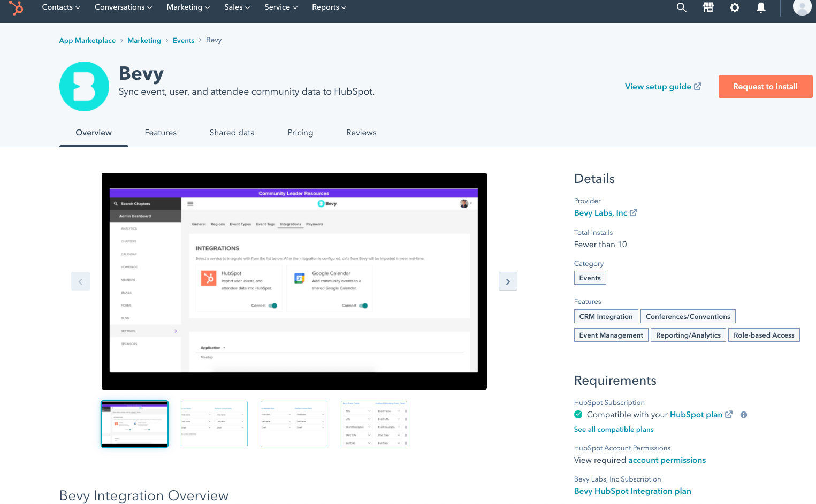Screen dimensions: 816x504
Task: Show next screenshot with right arrow
Action: [x=508, y=281]
